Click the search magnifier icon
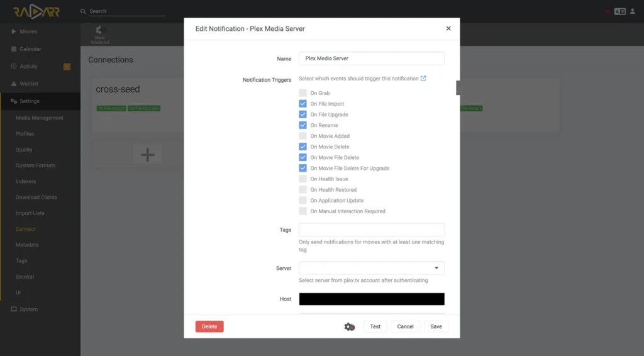The width and height of the screenshot is (644, 356). (x=83, y=11)
